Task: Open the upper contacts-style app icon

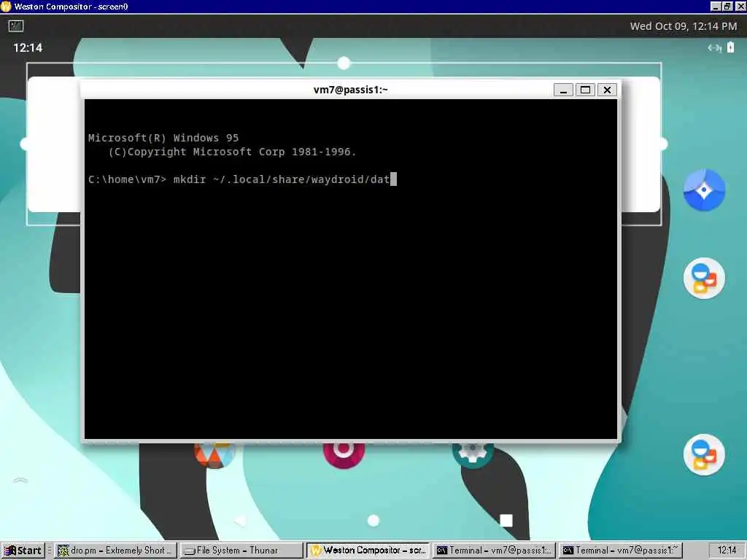Action: 704,278
